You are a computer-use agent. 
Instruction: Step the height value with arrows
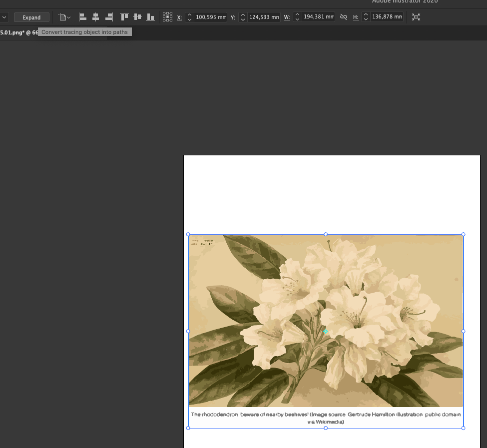pyautogui.click(x=366, y=17)
